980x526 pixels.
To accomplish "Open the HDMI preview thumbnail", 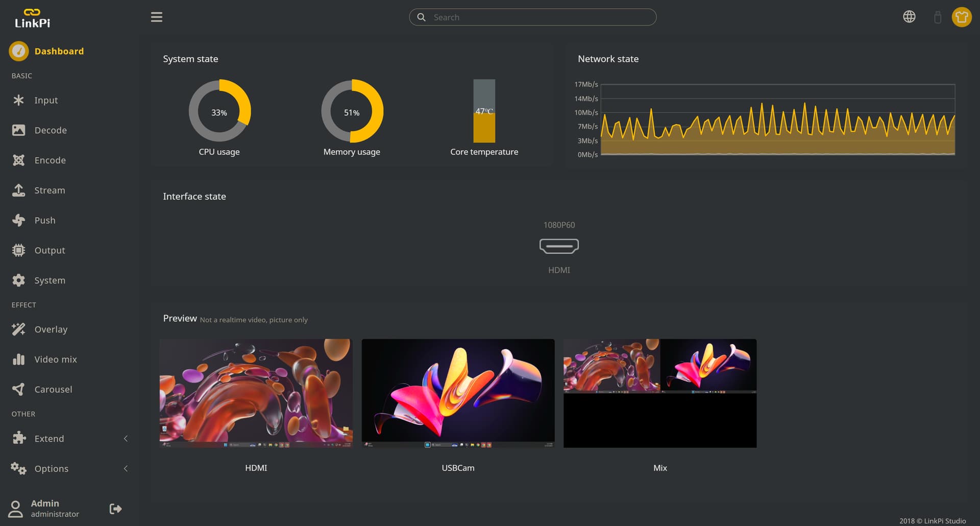I will [256, 393].
